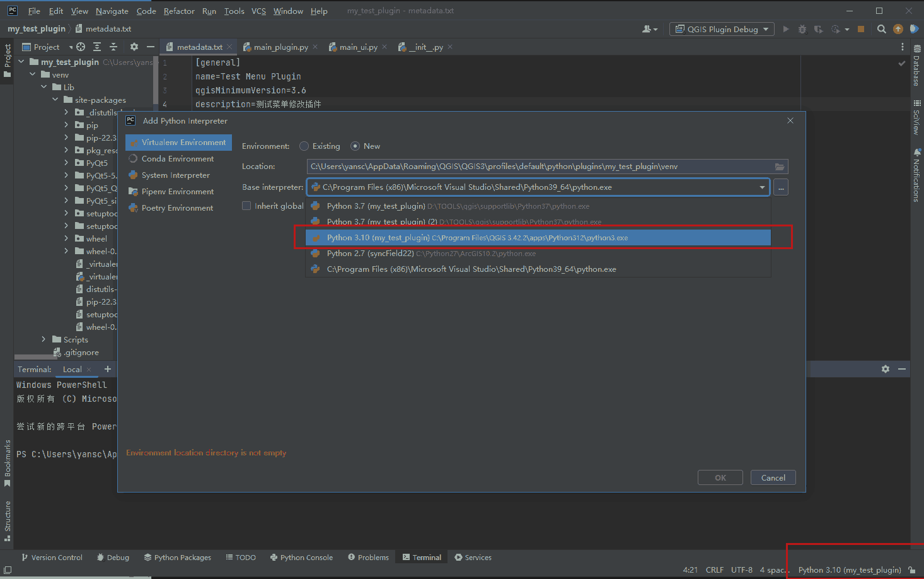Select Poetry Environment option
The height and width of the screenshot is (579, 924).
pos(178,208)
